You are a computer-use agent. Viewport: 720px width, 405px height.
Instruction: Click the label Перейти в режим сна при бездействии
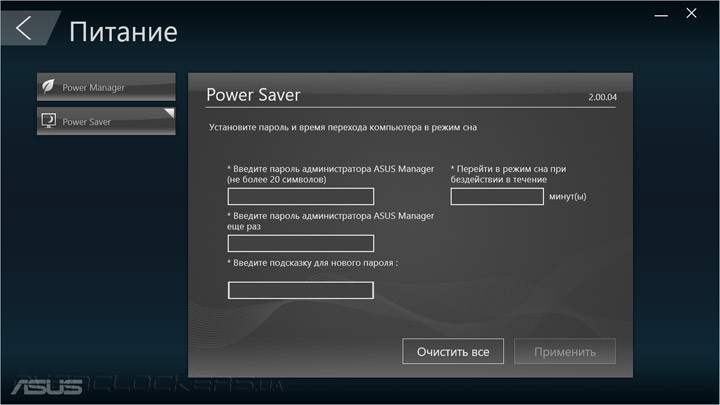tap(508, 174)
